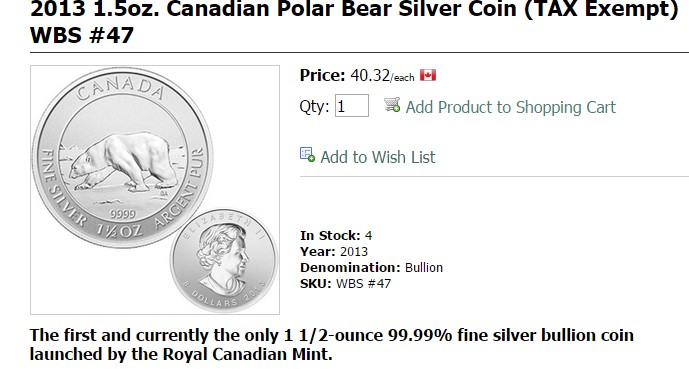Click the Price label
Image resolution: width=689 pixels, height=369 pixels.
click(x=323, y=76)
